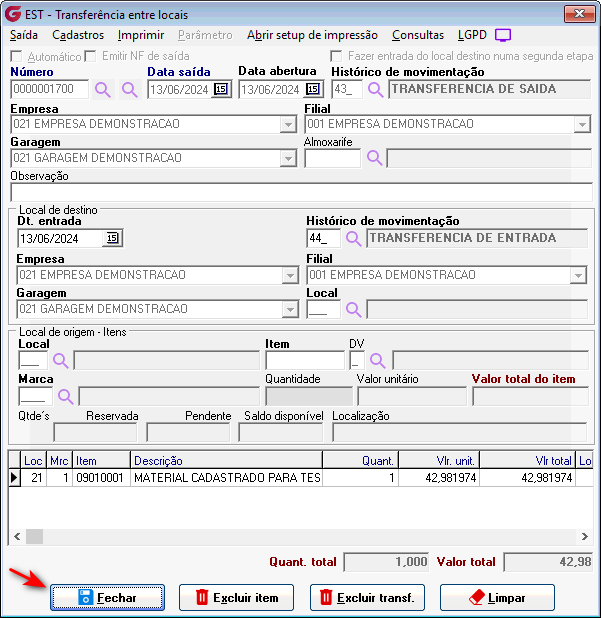Click second magnifier search beside Número field
This screenshot has height=618, width=601.
(x=130, y=90)
